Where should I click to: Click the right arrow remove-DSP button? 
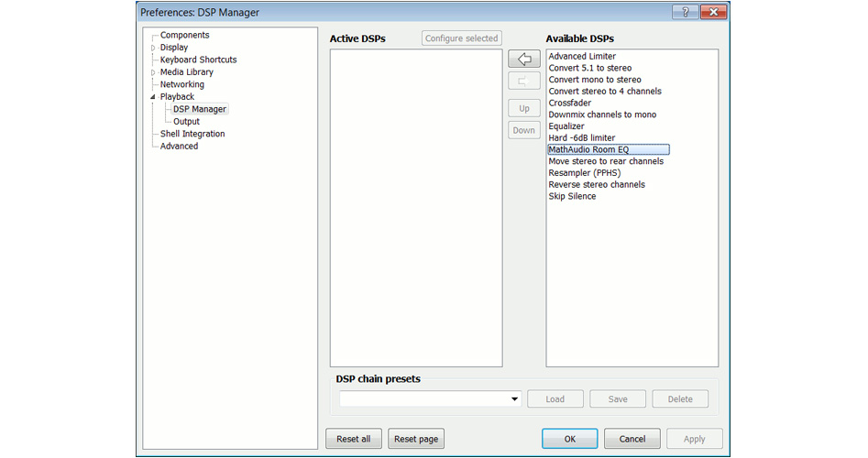pos(524,82)
